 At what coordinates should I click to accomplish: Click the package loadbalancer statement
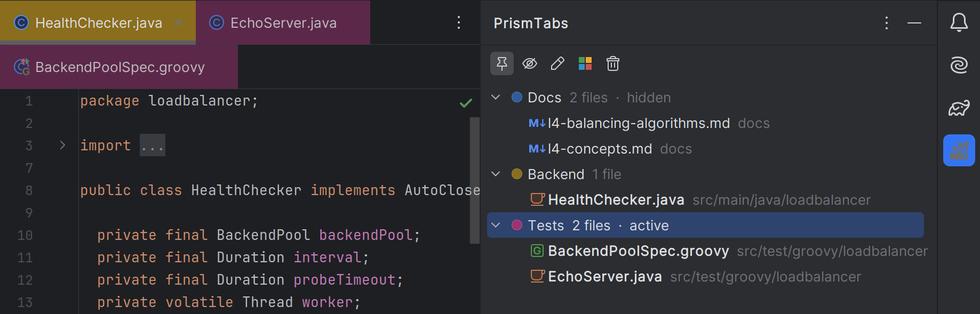169,101
